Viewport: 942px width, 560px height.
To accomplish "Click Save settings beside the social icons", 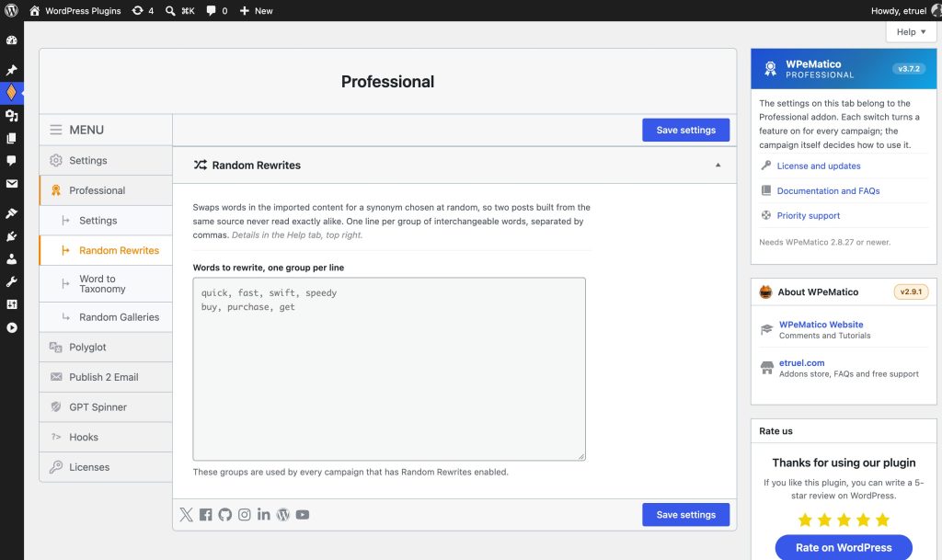I will coord(686,514).
